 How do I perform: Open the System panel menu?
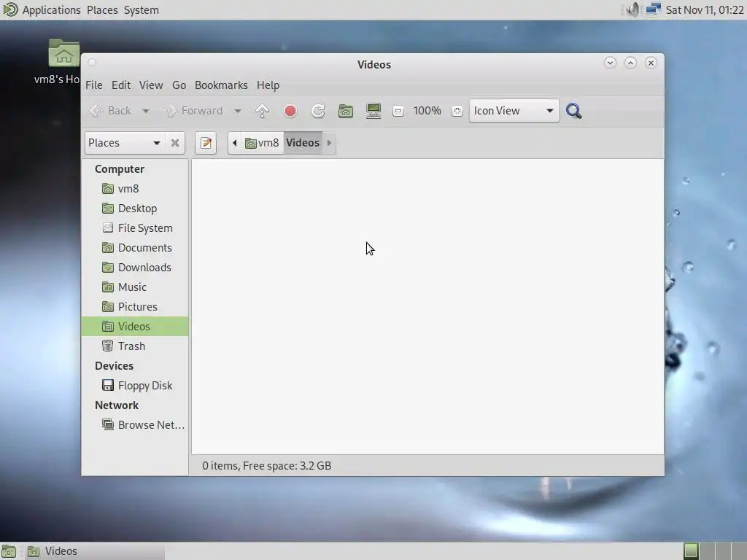(142, 10)
